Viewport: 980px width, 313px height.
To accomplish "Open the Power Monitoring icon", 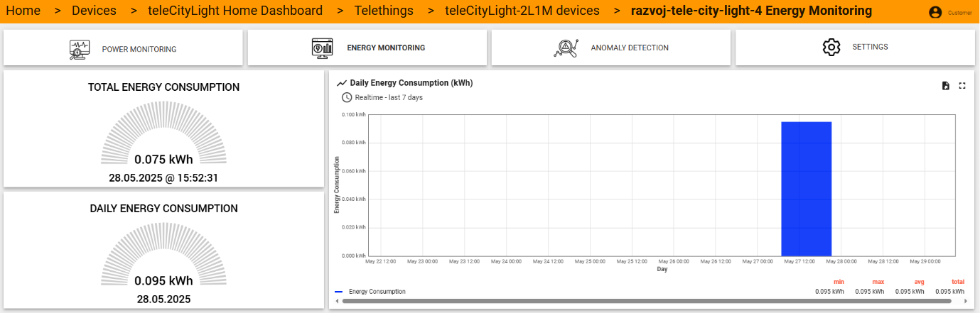I will pyautogui.click(x=80, y=48).
